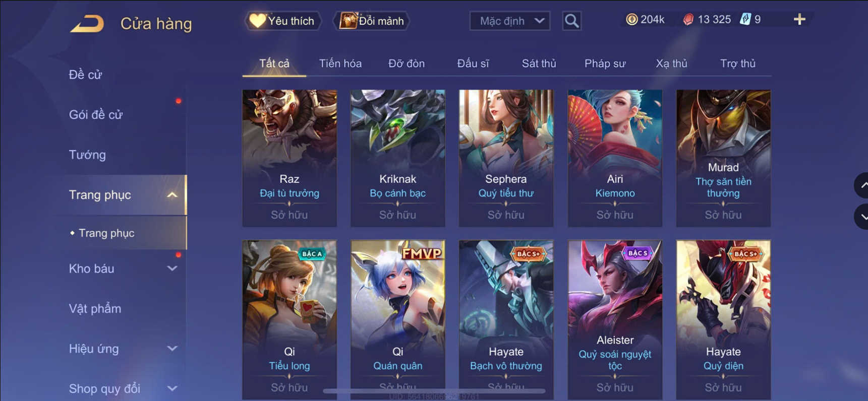The width and height of the screenshot is (868, 401).
Task: Open search with the magnifier icon
Action: click(x=571, y=21)
